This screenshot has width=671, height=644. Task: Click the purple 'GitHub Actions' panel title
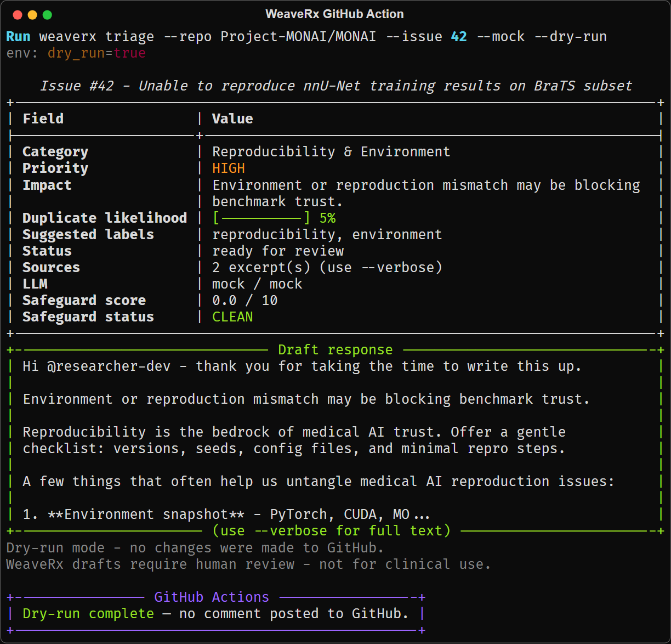click(x=212, y=597)
